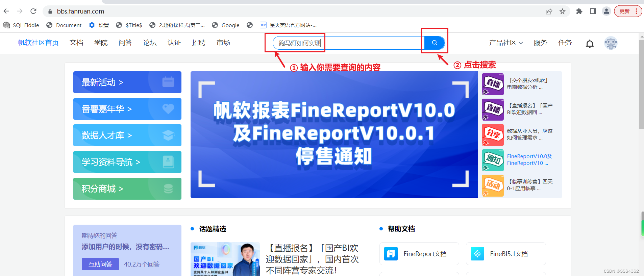Click the unnamed globe bookmark icon
Image resolution: width=644 pixels, height=276 pixels.
[250, 25]
